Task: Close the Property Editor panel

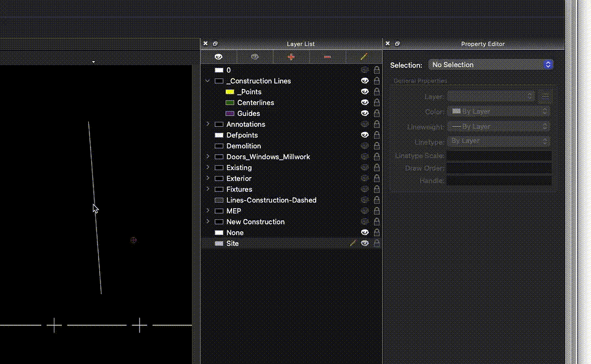Action: [387, 43]
